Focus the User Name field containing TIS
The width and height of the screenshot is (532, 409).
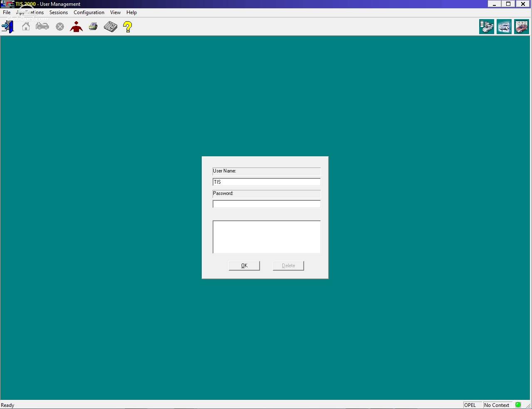pos(267,182)
